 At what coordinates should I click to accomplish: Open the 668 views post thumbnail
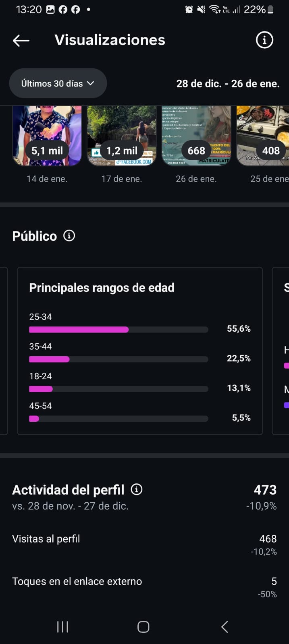(x=196, y=136)
